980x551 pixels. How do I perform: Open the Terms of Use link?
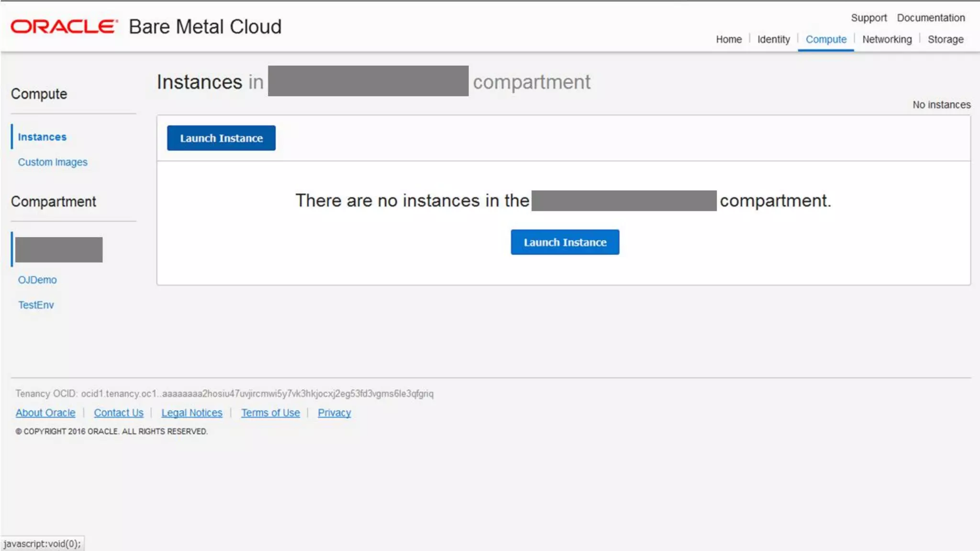click(x=270, y=413)
